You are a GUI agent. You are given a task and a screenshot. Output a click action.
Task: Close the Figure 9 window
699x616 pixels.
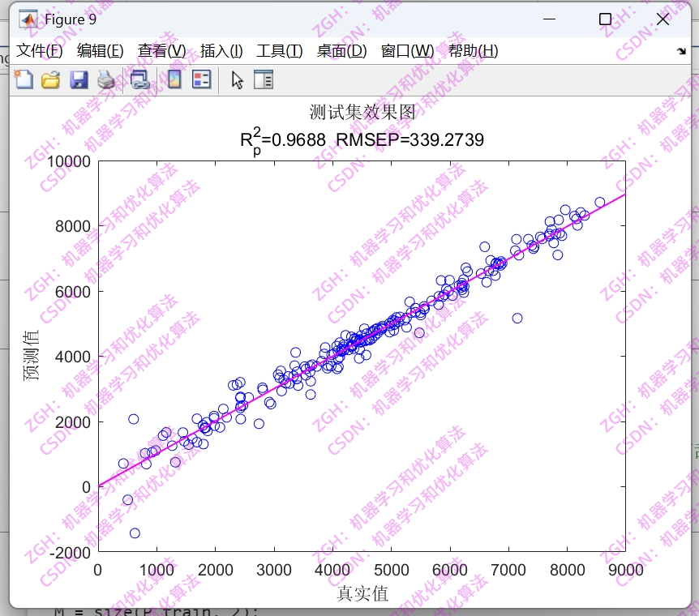[663, 19]
